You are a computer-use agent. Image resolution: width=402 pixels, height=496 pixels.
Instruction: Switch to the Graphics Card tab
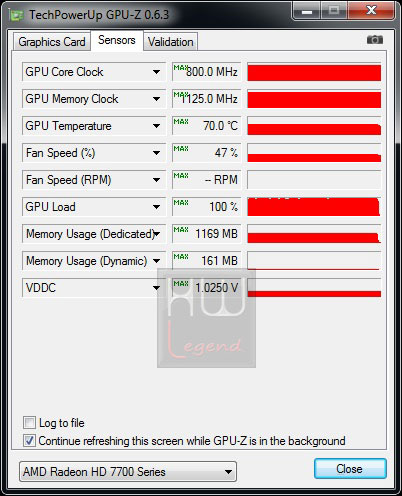point(52,42)
